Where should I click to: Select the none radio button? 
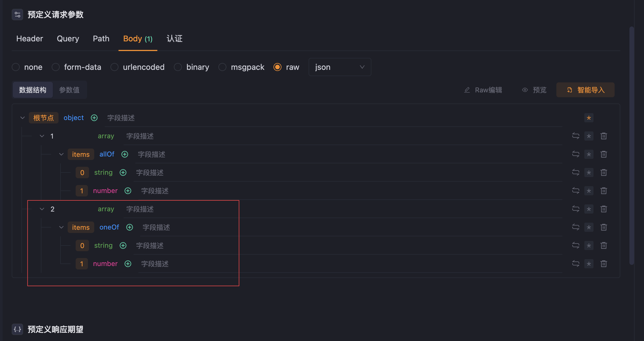[x=16, y=67]
